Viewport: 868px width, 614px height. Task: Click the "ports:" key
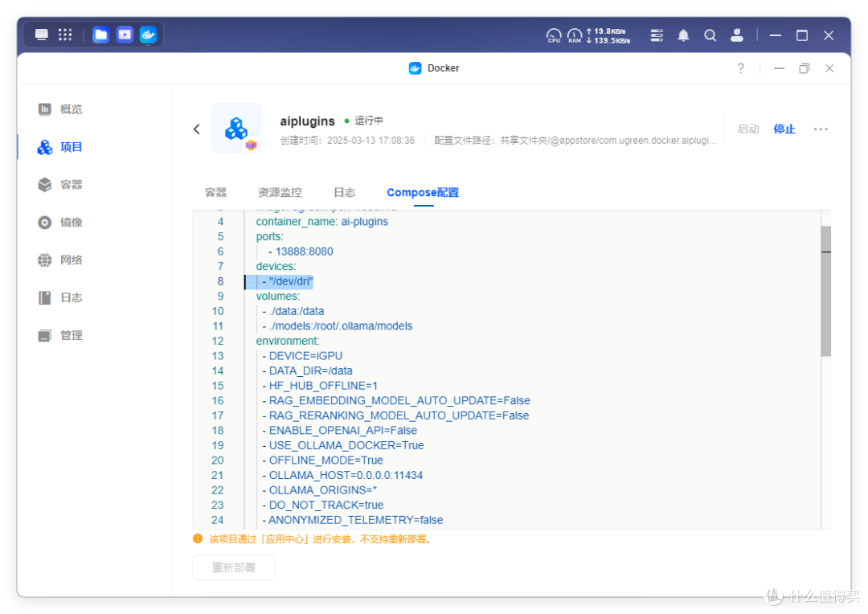tap(269, 236)
